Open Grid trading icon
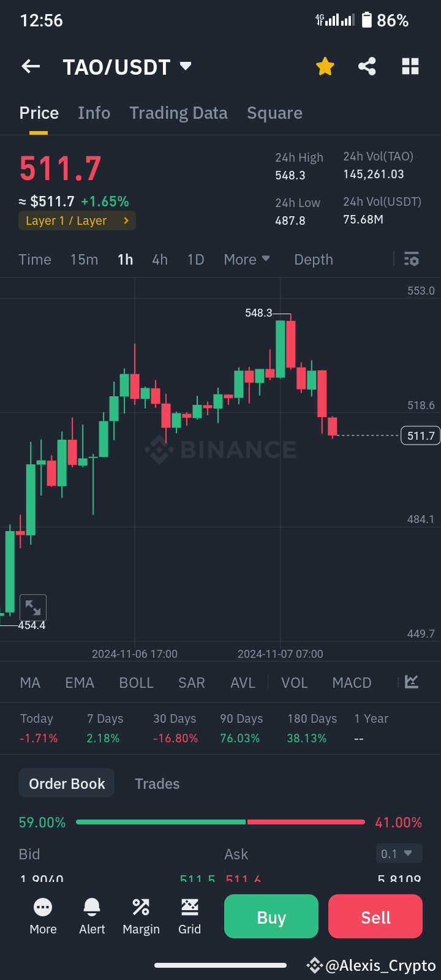This screenshot has height=980, width=441. pos(189,916)
